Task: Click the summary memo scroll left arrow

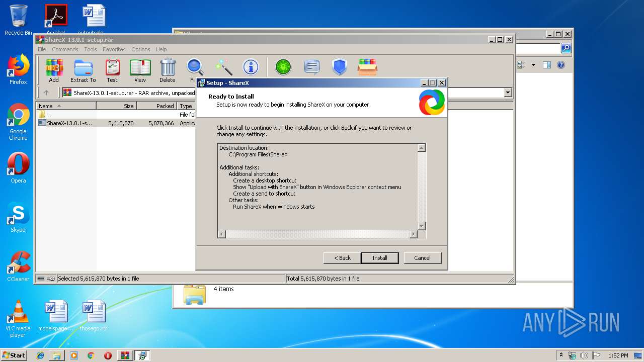Action: (222, 234)
